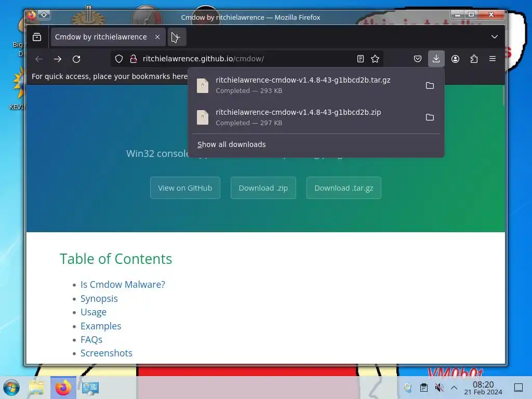Toggle reader view for this page

(361, 59)
